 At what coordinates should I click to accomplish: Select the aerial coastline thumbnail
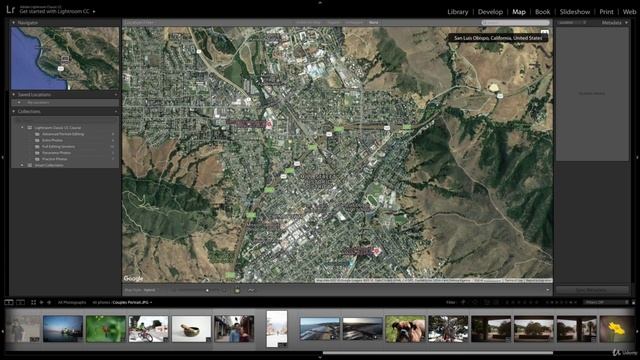pyautogui.click(x=319, y=329)
